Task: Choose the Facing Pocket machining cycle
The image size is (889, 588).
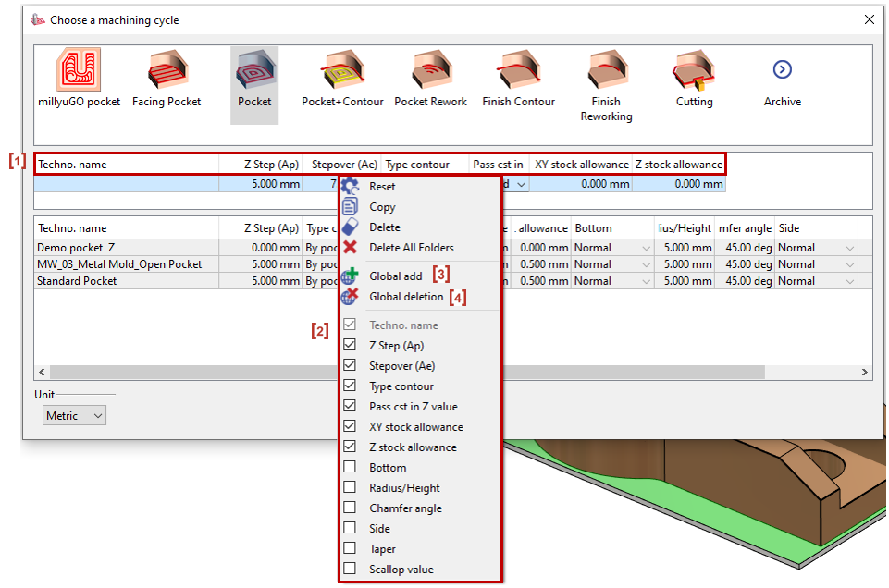Action: pyautogui.click(x=167, y=71)
